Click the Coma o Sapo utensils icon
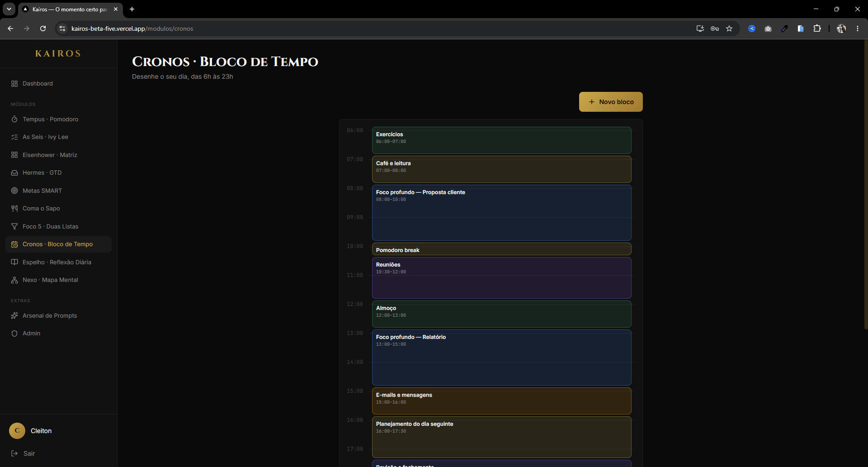868x467 pixels. point(14,209)
